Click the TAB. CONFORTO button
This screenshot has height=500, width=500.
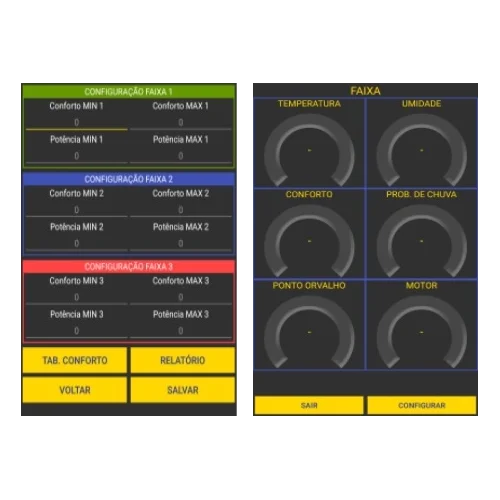[x=75, y=360]
